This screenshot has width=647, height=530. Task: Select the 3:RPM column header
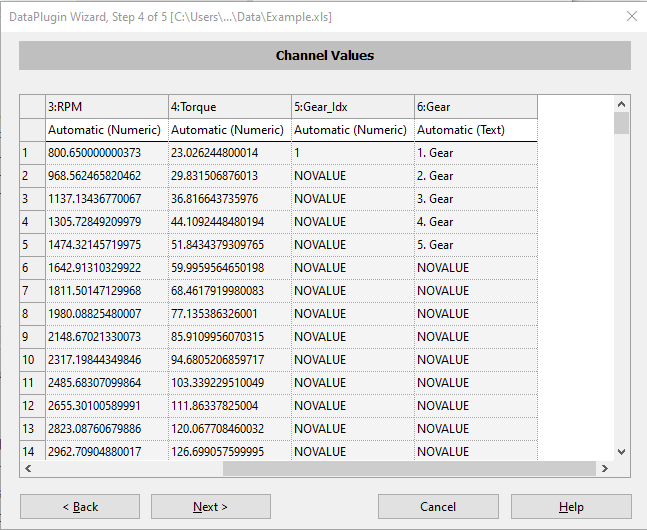(106, 106)
